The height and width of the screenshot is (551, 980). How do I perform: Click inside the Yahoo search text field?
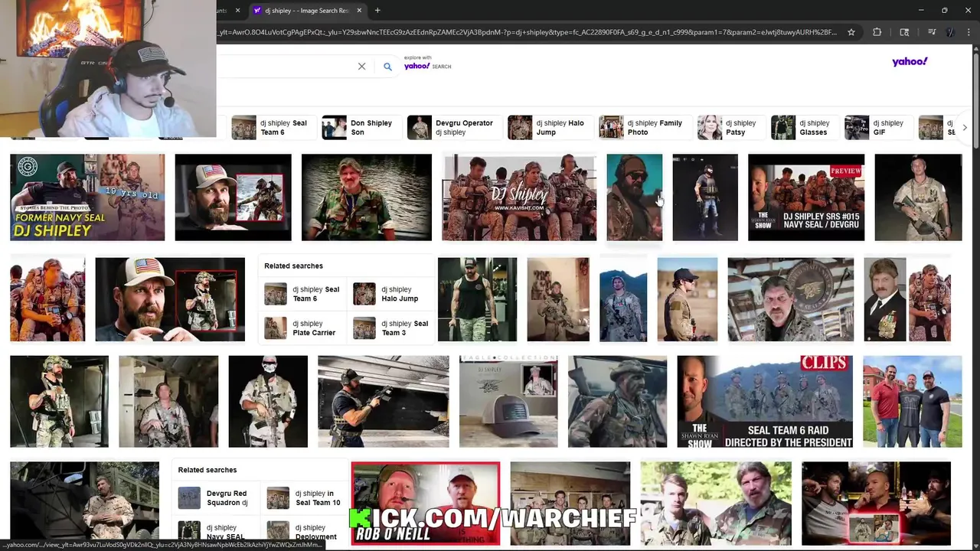(287, 67)
